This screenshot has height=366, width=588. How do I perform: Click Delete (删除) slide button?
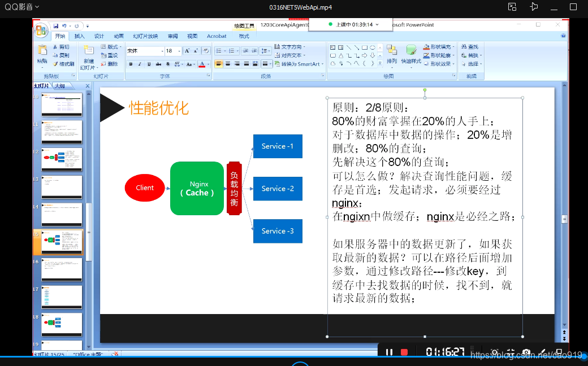[110, 64]
